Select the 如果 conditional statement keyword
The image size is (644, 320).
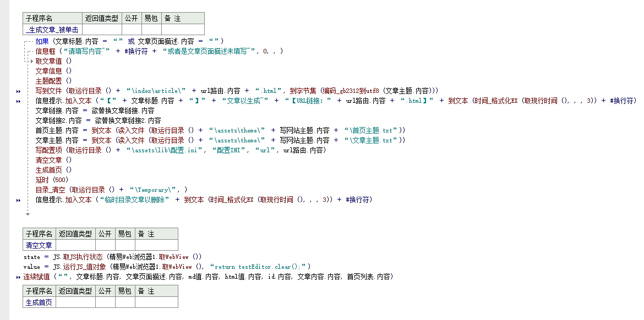[42, 41]
